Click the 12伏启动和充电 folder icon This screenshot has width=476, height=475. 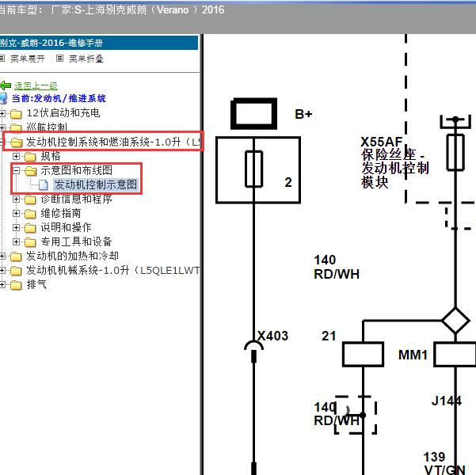point(16,114)
